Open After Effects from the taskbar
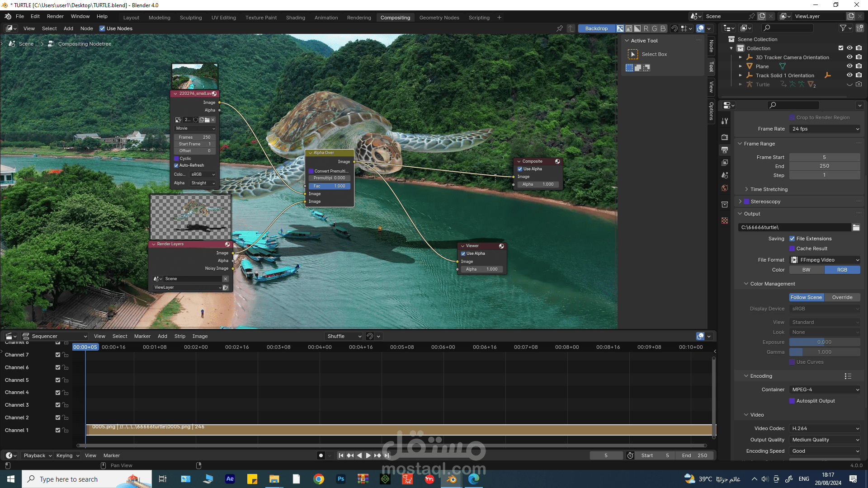This screenshot has height=488, width=868. pyautogui.click(x=230, y=479)
